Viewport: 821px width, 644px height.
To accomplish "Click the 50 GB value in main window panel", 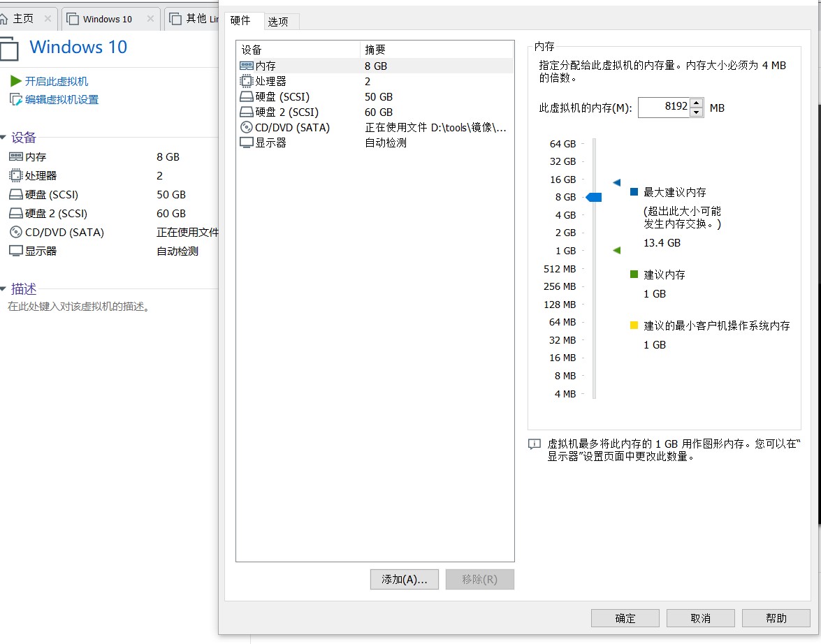I will (x=171, y=195).
